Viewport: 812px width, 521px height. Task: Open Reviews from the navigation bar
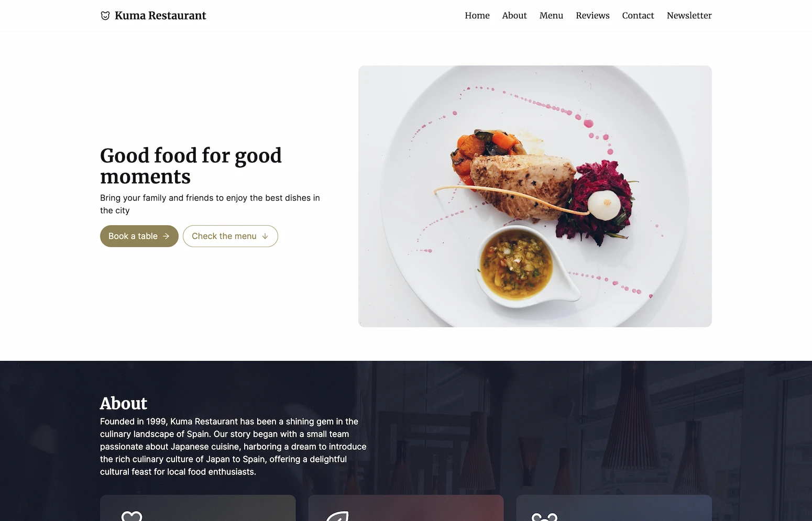coord(592,16)
